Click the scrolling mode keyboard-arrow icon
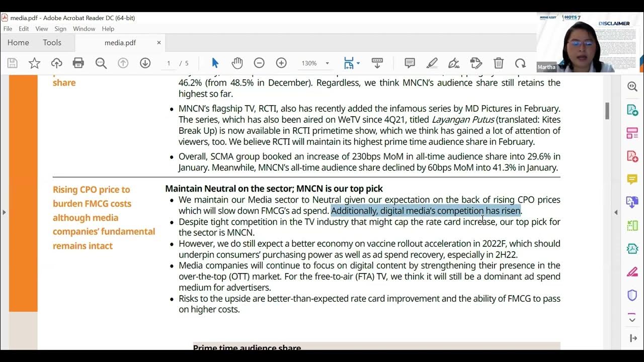The height and width of the screenshot is (362, 644). pos(377,63)
